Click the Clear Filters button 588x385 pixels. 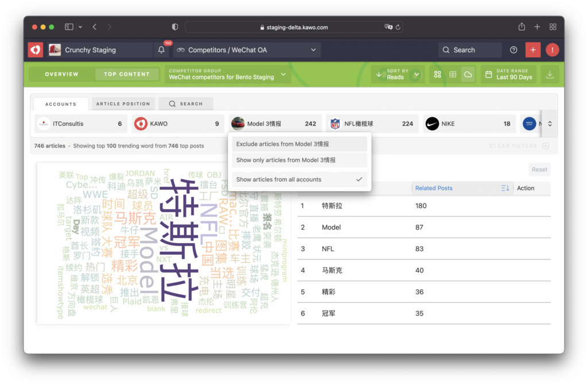tap(519, 146)
